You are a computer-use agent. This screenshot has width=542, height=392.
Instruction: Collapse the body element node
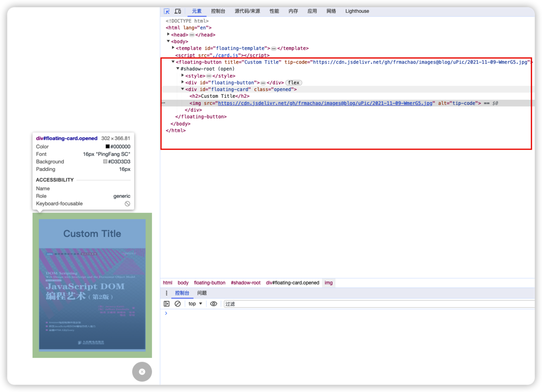point(168,41)
